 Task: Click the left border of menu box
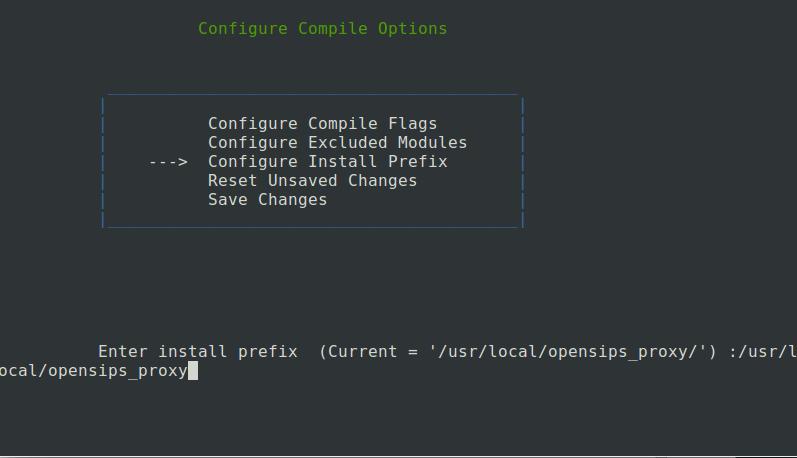(103, 162)
